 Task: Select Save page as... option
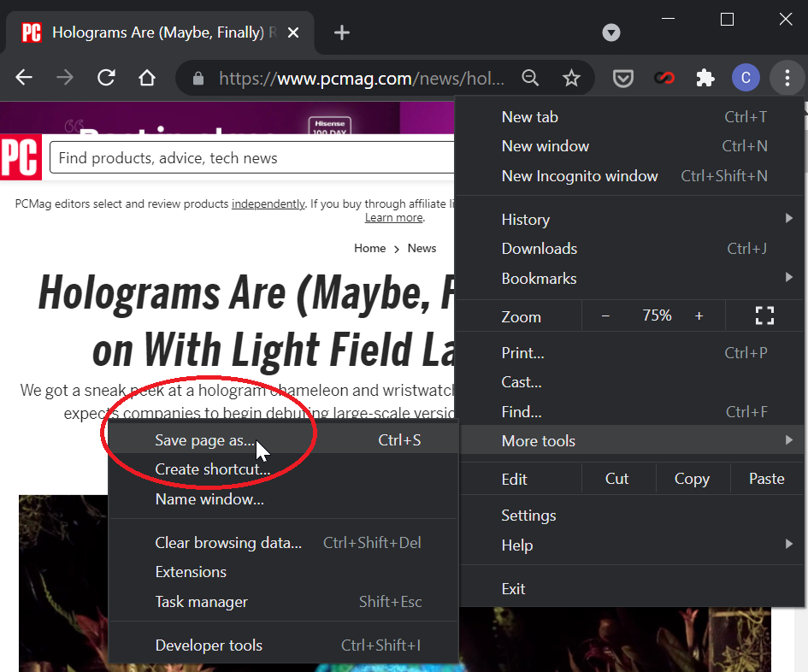tap(284, 440)
